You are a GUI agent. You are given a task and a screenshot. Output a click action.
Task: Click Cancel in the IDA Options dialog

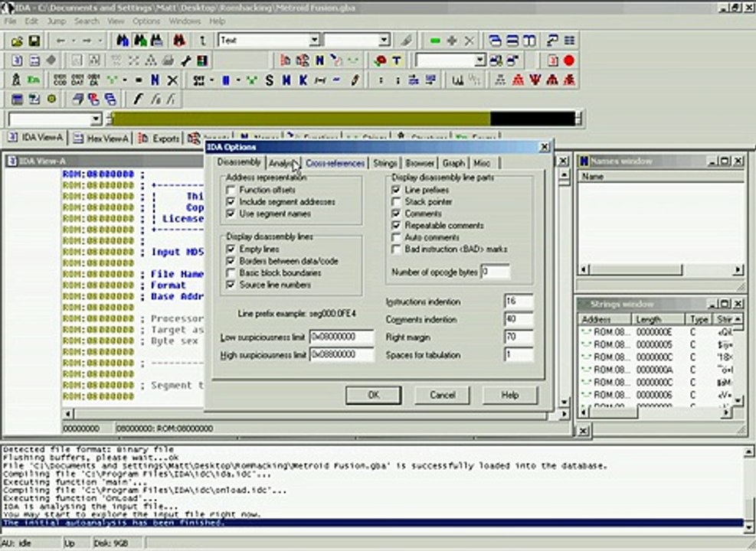[442, 396]
